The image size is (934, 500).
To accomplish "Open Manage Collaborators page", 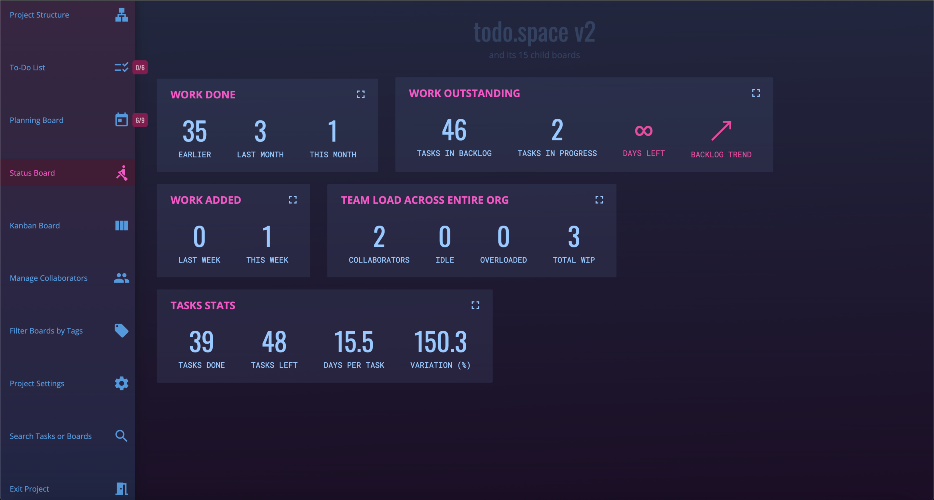I will click(x=48, y=278).
